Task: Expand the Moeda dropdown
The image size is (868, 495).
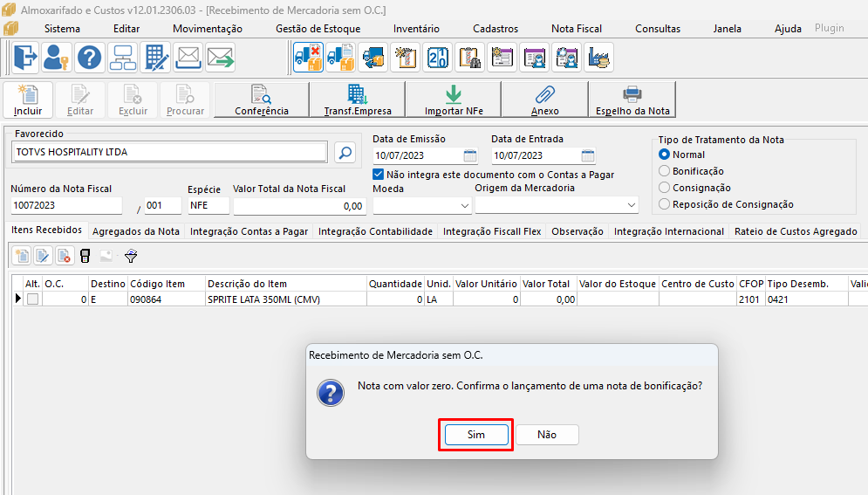Action: point(464,205)
